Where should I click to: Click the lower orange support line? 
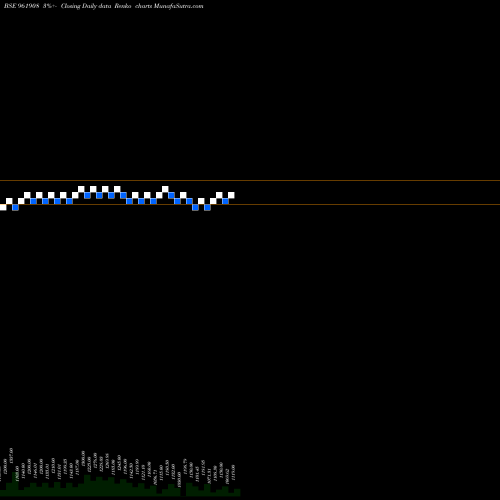point(250,204)
